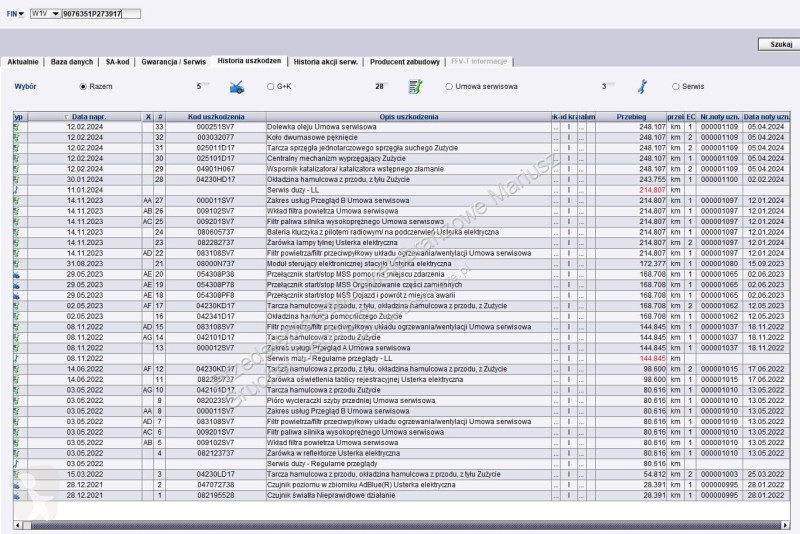Click the horizontal scrollbar left arrow
The width and height of the screenshot is (800, 534).
click(x=18, y=525)
